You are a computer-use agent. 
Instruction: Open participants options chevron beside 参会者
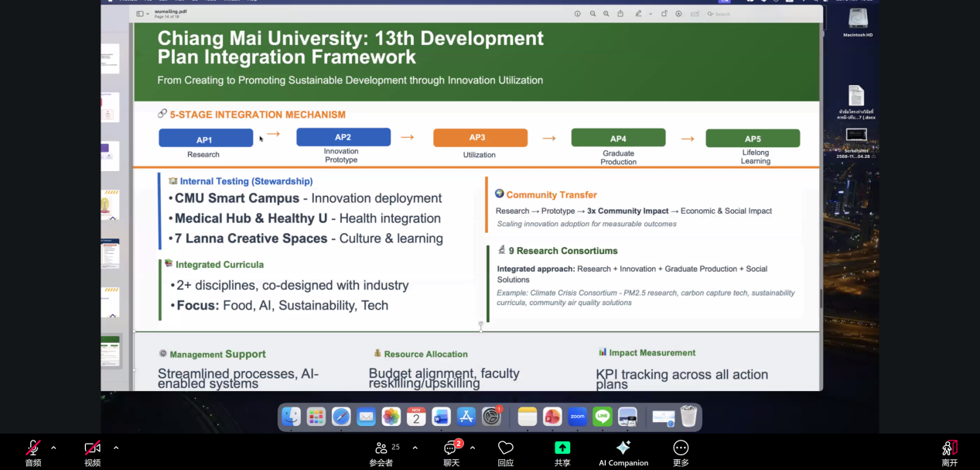415,448
